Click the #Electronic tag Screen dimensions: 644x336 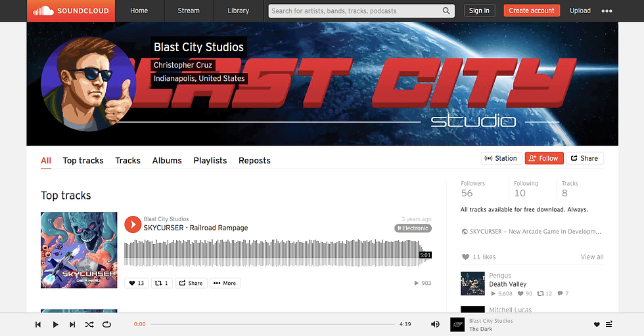(413, 228)
